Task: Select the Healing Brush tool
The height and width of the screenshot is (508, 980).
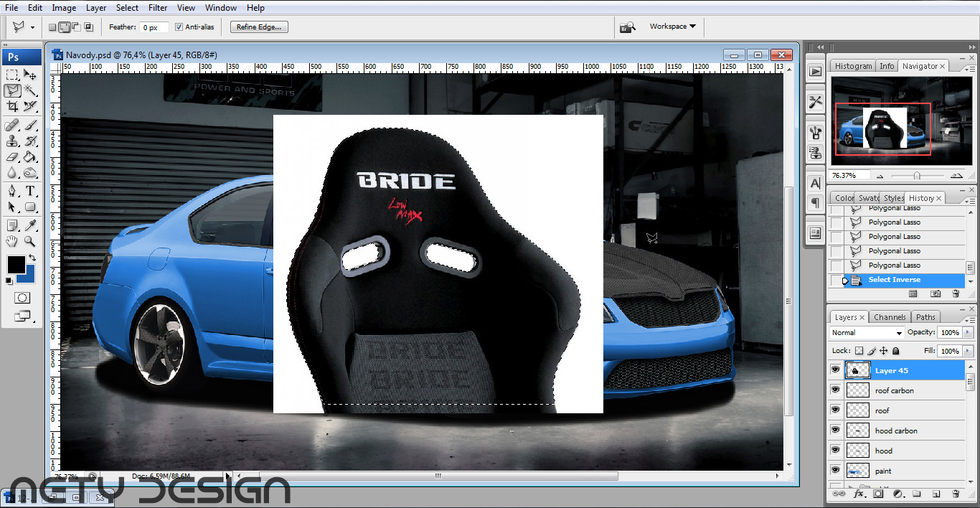Action: click(12, 125)
